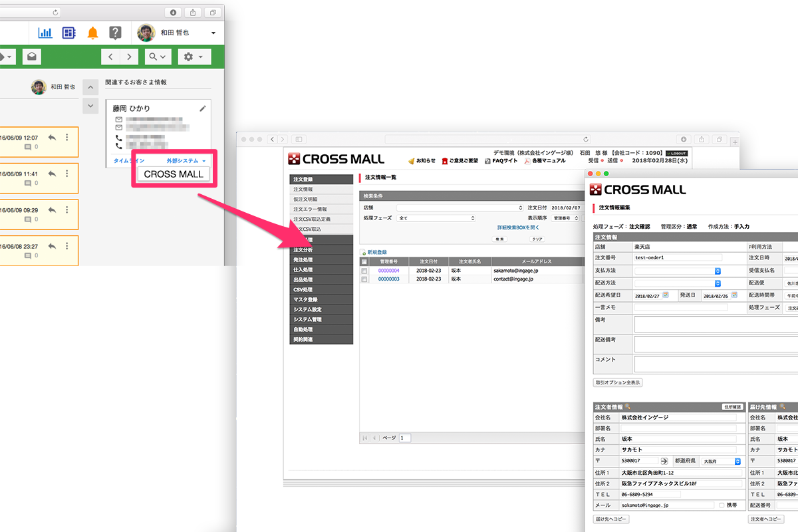Viewport: 798px width, 532px height.
Task: Reload the page in the CROSS MALL browser
Action: (x=586, y=139)
